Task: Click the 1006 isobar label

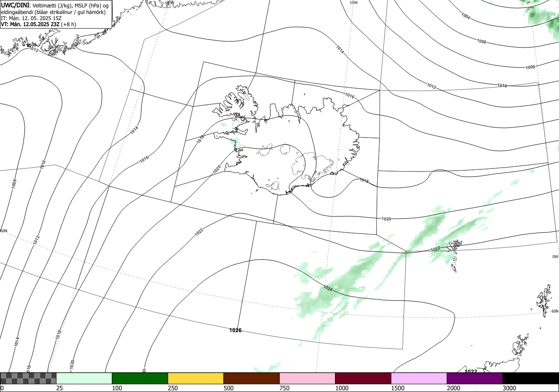Action: pyautogui.click(x=481, y=42)
